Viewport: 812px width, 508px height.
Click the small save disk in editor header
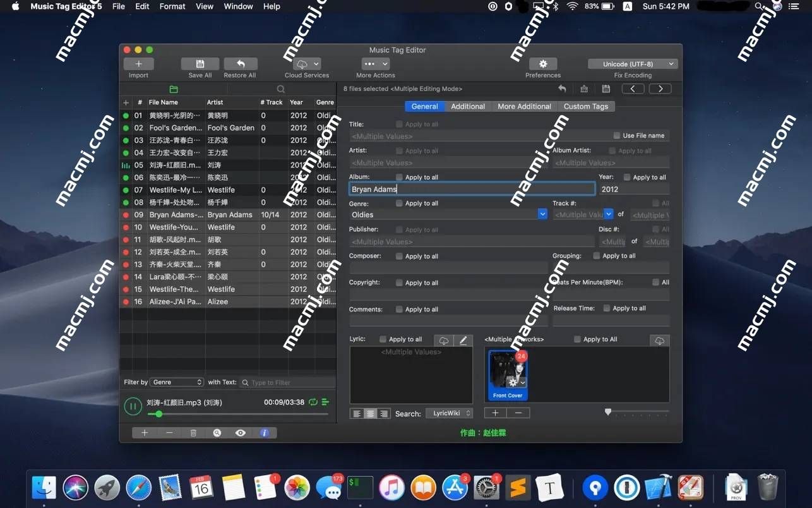click(x=606, y=89)
